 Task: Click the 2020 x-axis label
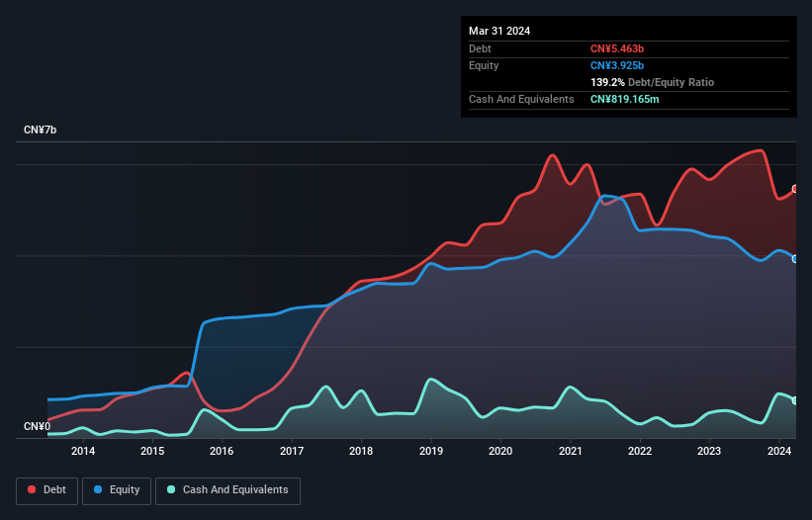point(500,451)
